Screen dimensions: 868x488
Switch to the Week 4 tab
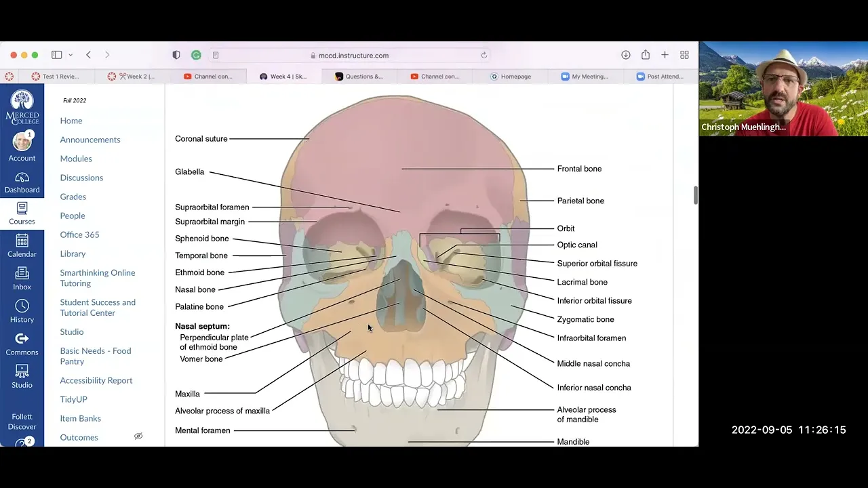pyautogui.click(x=283, y=77)
